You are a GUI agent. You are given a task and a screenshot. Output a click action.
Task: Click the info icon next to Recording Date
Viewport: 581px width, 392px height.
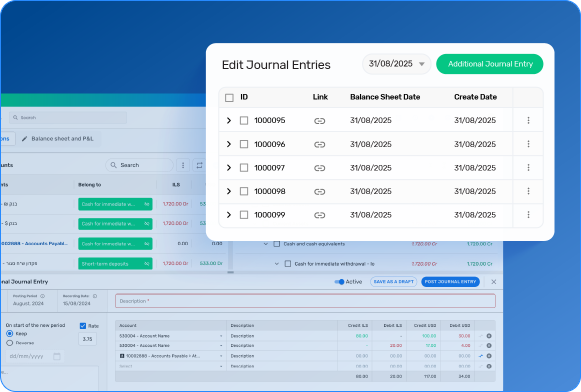[95, 296]
